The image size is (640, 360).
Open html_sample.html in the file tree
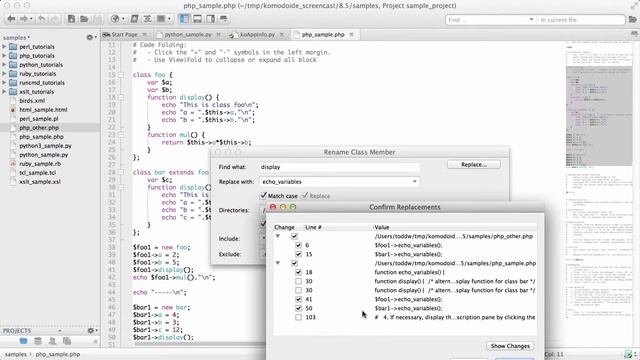coord(43,109)
